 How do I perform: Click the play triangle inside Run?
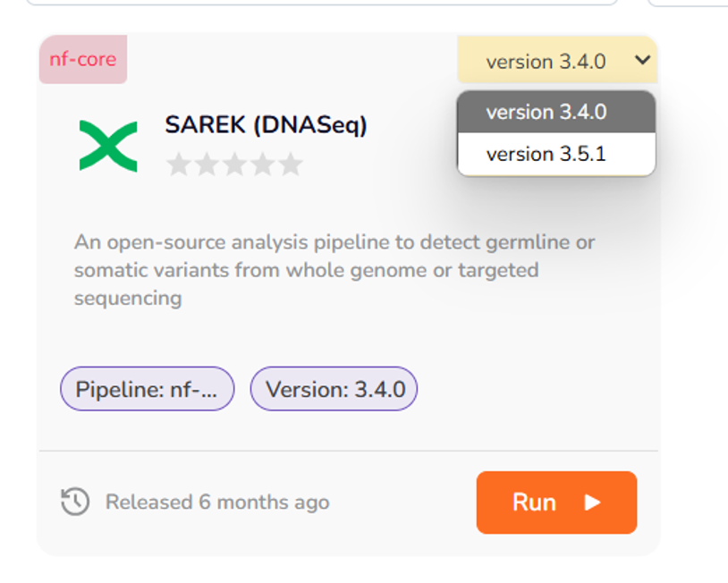[x=592, y=503]
